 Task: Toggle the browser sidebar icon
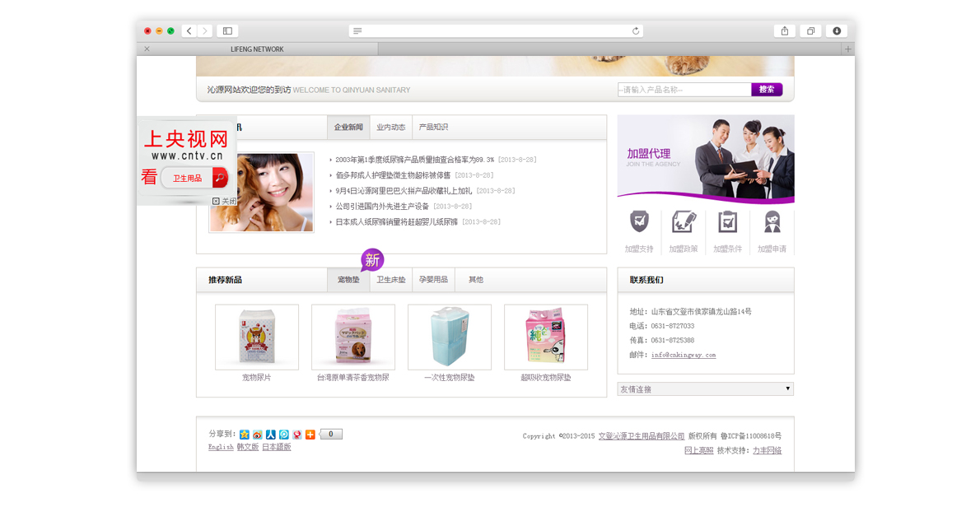227,31
